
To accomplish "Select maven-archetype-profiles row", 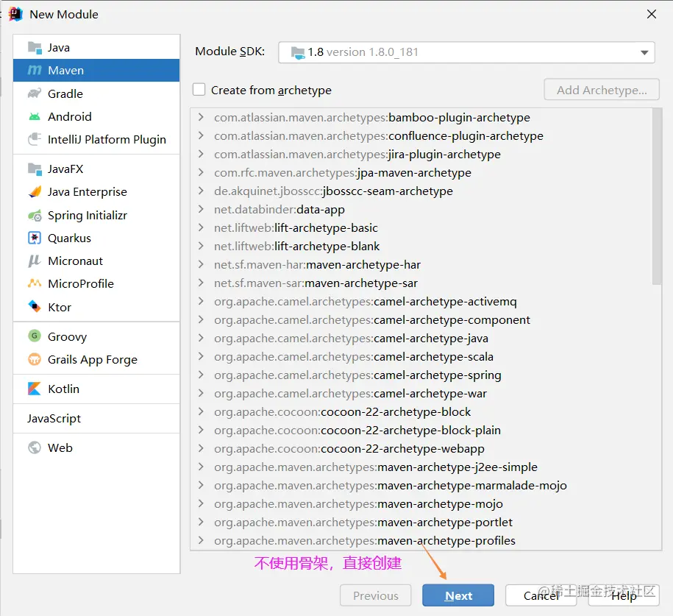I will [x=421, y=540].
